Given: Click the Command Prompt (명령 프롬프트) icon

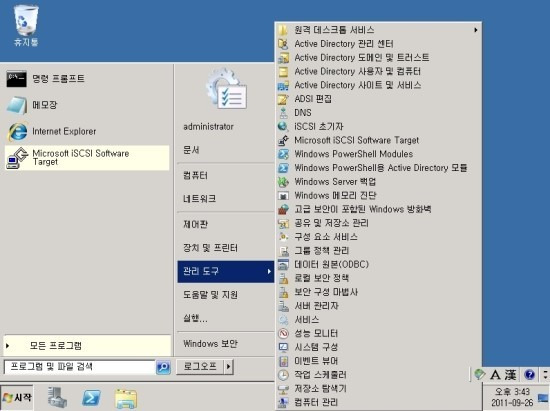Looking at the screenshot, I should (x=16, y=79).
